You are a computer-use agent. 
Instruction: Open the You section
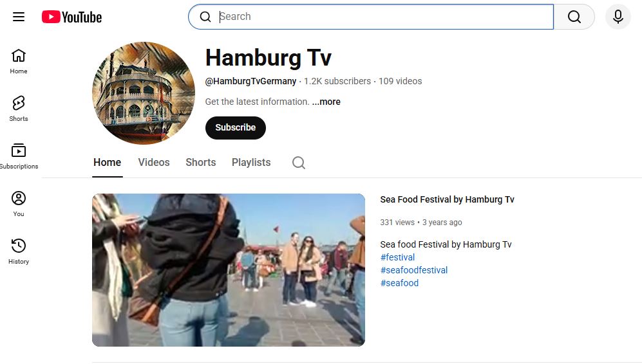(19, 204)
